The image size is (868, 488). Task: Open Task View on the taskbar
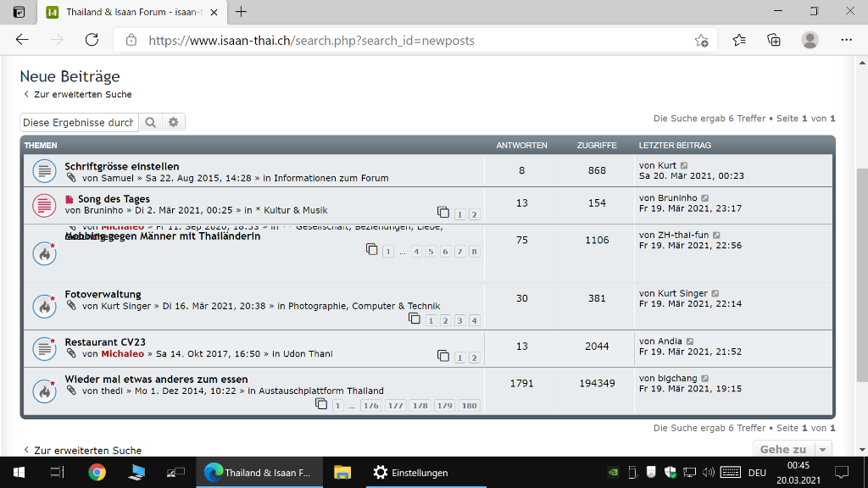click(x=57, y=473)
